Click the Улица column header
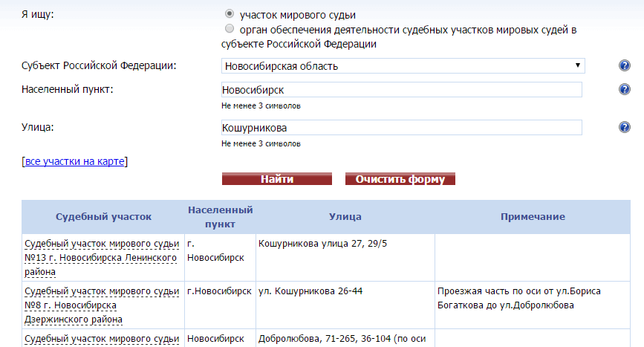The image size is (644, 347). pyautogui.click(x=345, y=217)
